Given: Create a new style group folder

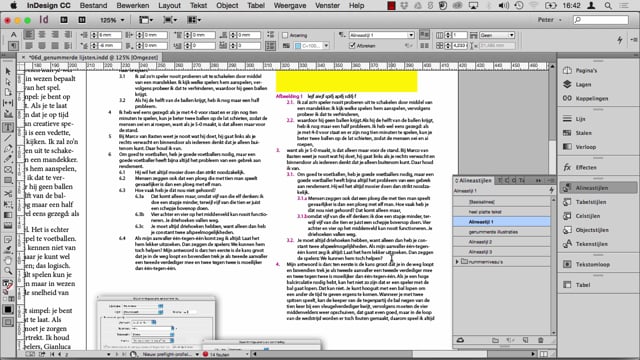Looking at the screenshot, I should pos(495,340).
